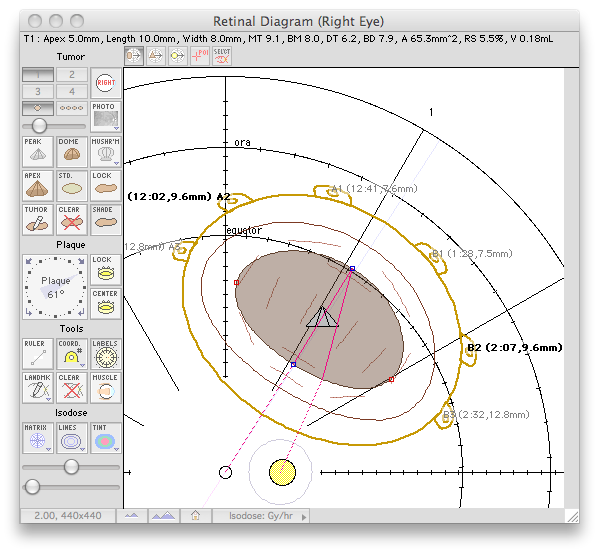
Task: Click the yellow optic disc circle
Action: pyautogui.click(x=282, y=472)
